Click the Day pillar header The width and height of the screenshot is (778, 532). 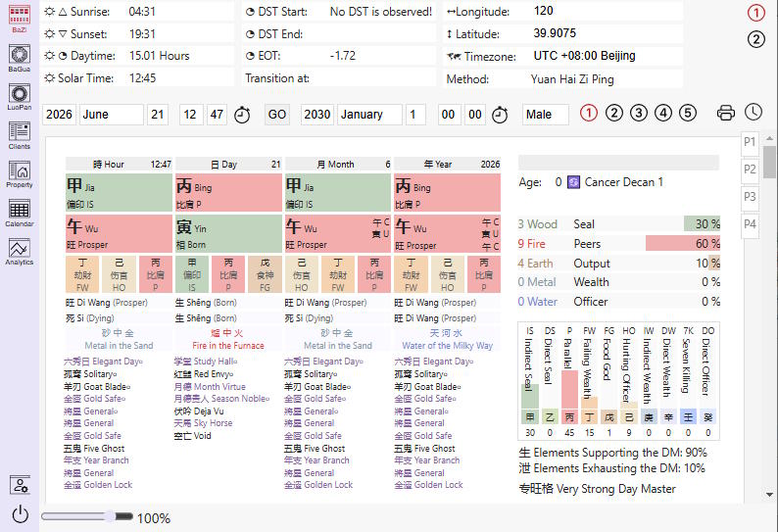coord(228,165)
